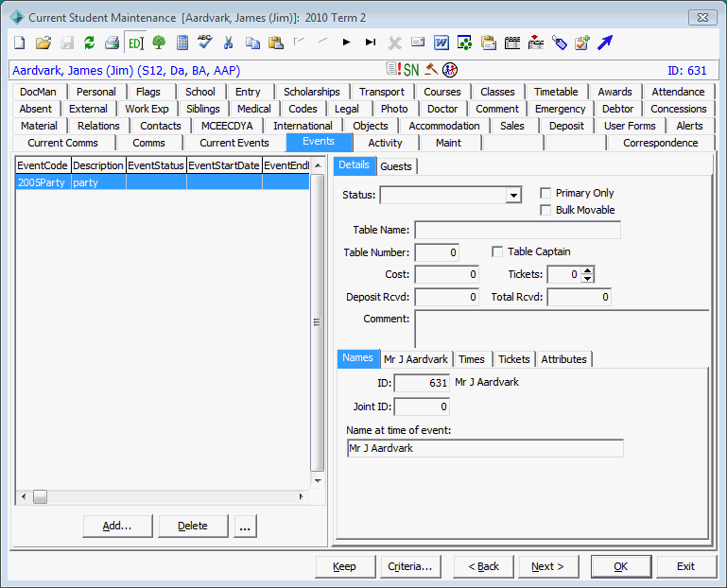The width and height of the screenshot is (727, 588).
Task: Click the Copy toolbar icon
Action: (252, 43)
